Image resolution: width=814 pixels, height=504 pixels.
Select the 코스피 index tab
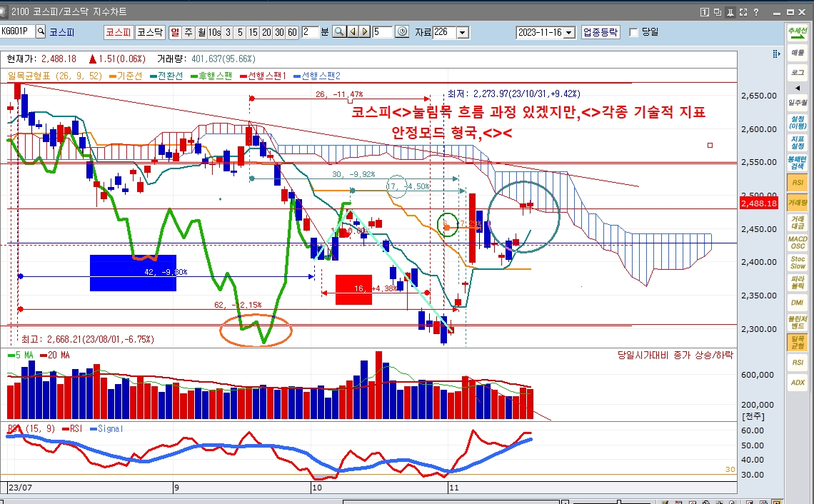tap(119, 32)
